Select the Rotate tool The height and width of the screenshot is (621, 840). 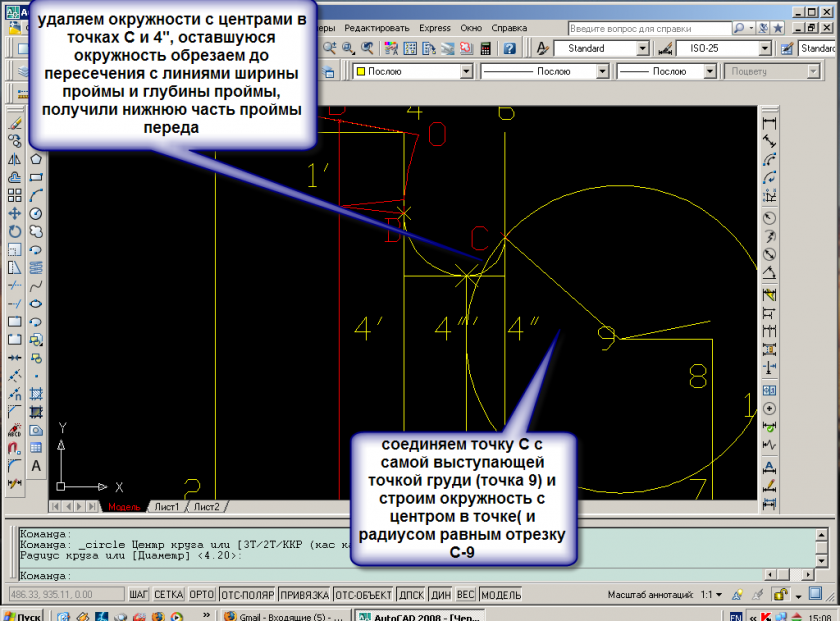pyautogui.click(x=15, y=231)
